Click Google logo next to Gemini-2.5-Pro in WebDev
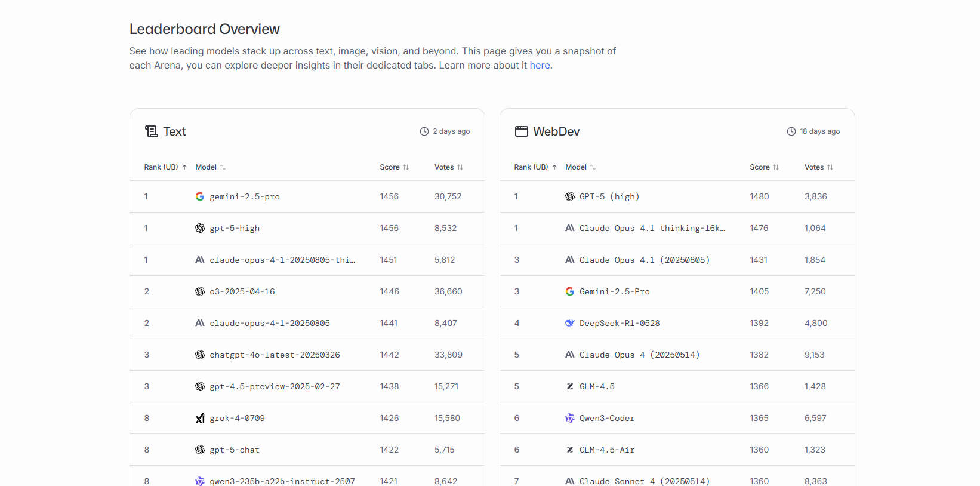Viewport: 980px width, 486px height. (x=570, y=291)
